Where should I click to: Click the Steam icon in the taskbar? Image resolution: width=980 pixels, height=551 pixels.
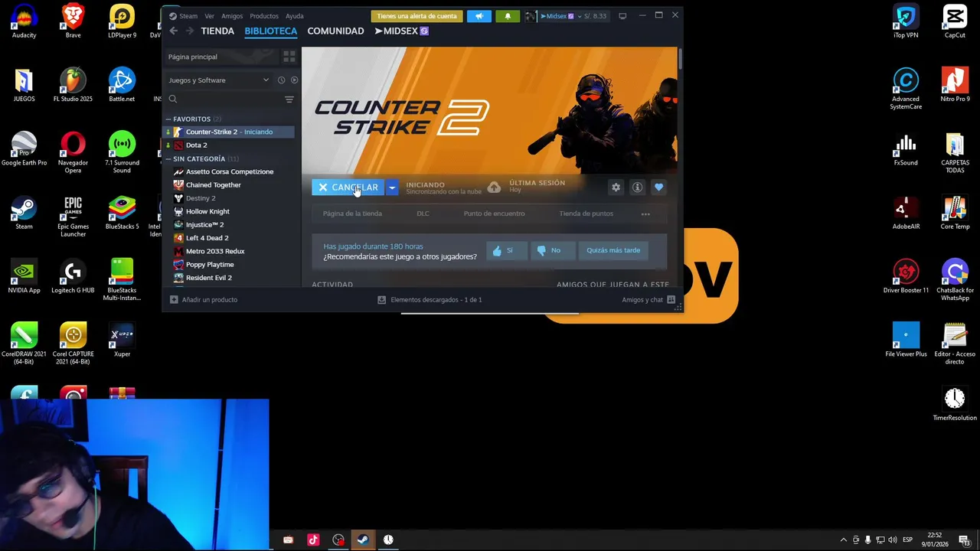pyautogui.click(x=363, y=540)
